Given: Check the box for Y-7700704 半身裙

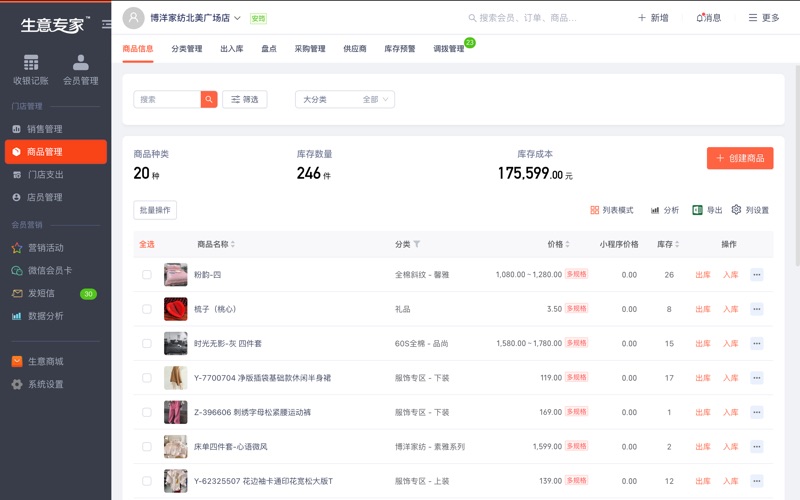Looking at the screenshot, I should pyautogui.click(x=147, y=378).
